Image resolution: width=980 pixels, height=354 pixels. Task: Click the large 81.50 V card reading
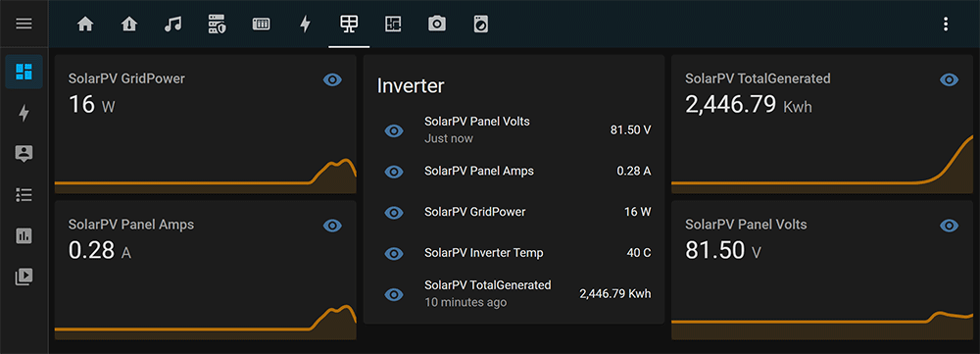click(x=723, y=251)
